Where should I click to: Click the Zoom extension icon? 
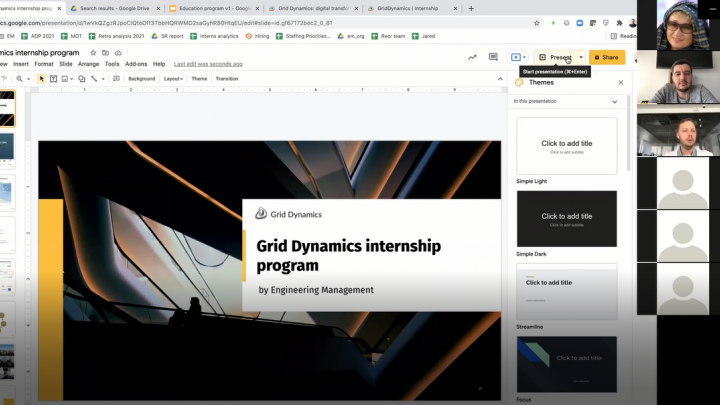tap(579, 23)
